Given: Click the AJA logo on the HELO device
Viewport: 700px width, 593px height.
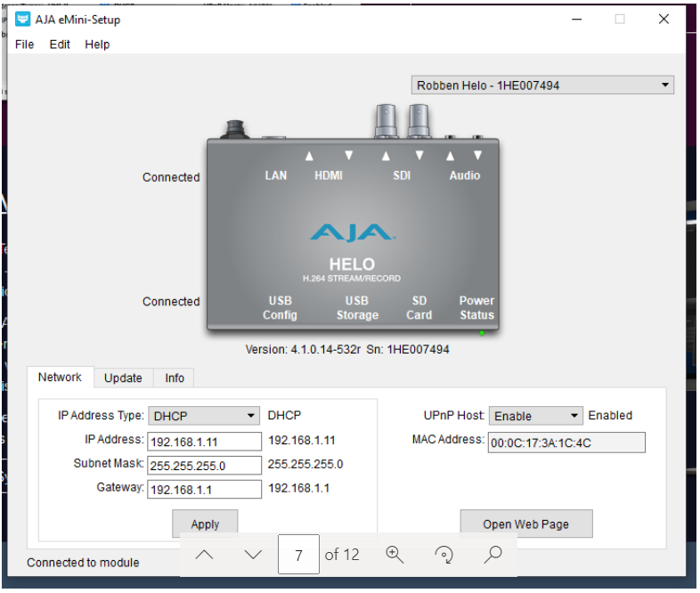Looking at the screenshot, I should click(353, 232).
